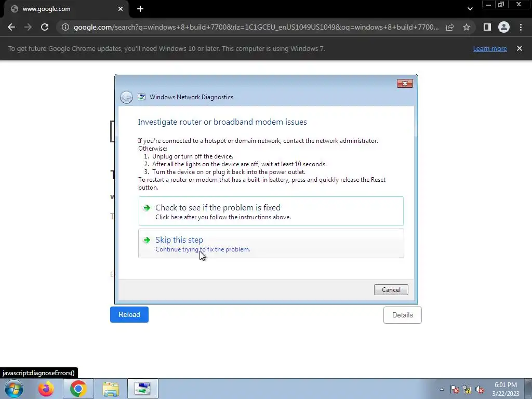
Task: Open the Learn more link
Action: point(490,48)
